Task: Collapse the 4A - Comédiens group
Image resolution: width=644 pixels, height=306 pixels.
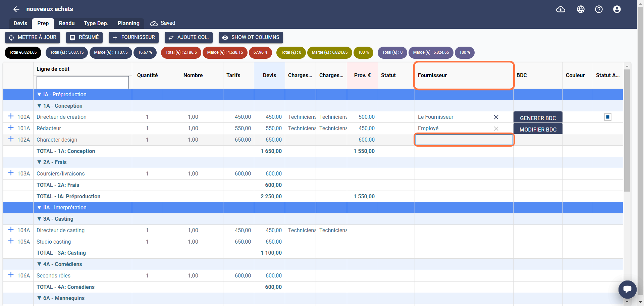Action: tap(39, 264)
